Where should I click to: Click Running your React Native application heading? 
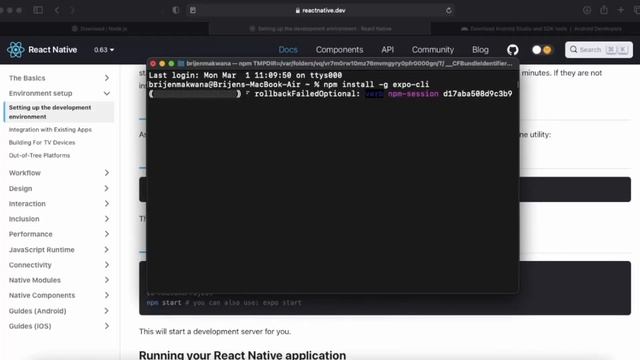click(x=242, y=354)
